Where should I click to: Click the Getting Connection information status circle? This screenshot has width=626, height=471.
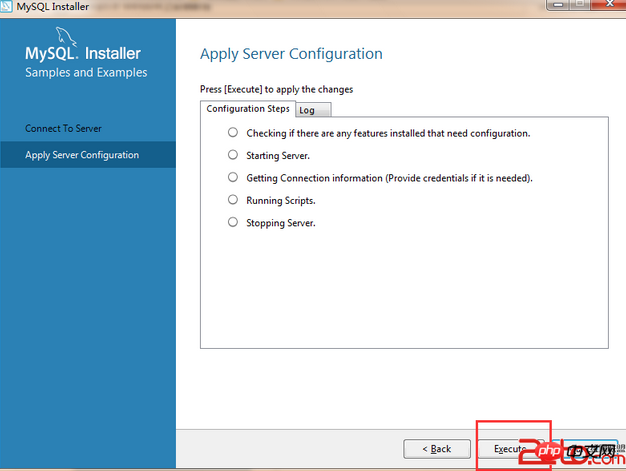click(x=233, y=177)
